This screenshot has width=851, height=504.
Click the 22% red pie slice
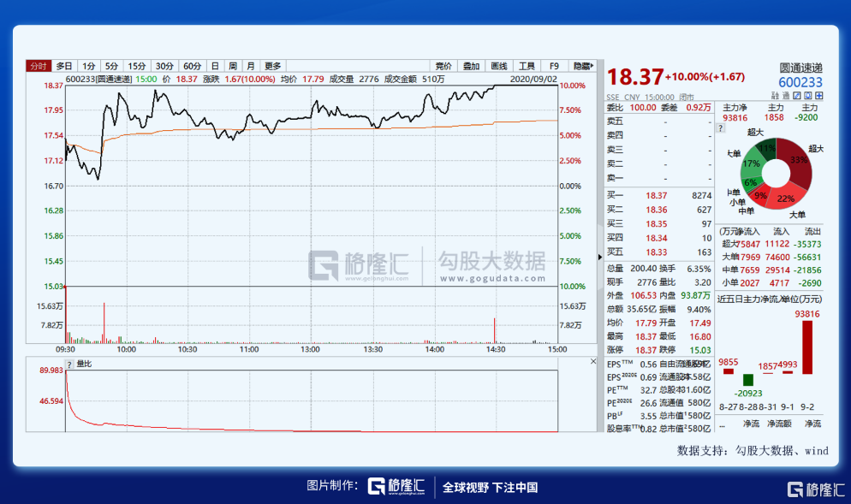click(785, 199)
